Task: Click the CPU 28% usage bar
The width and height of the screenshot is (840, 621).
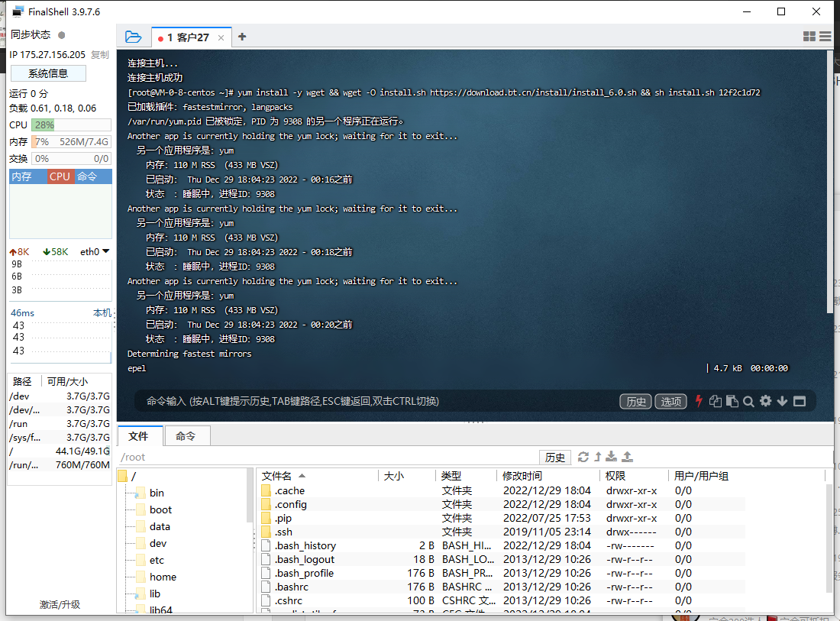Action: (x=71, y=125)
